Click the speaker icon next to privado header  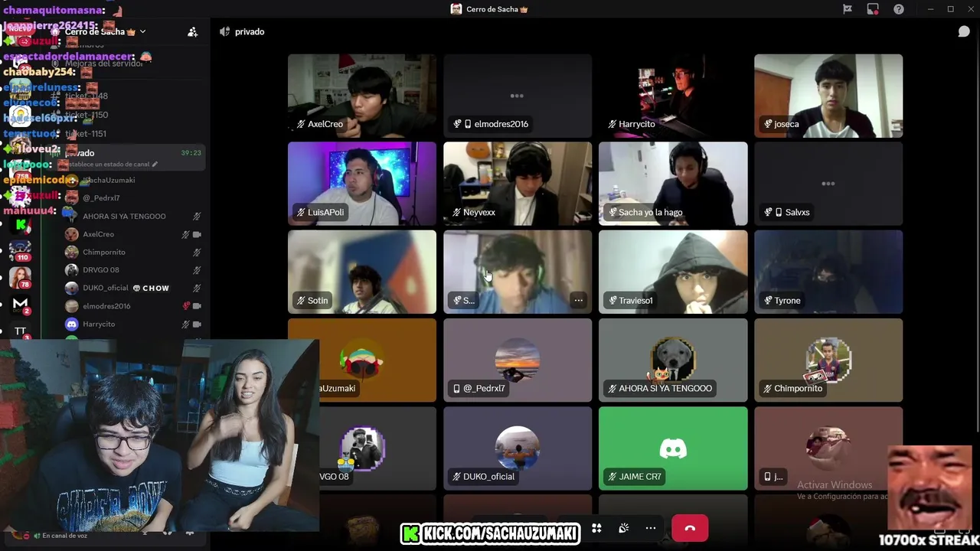pos(224,31)
